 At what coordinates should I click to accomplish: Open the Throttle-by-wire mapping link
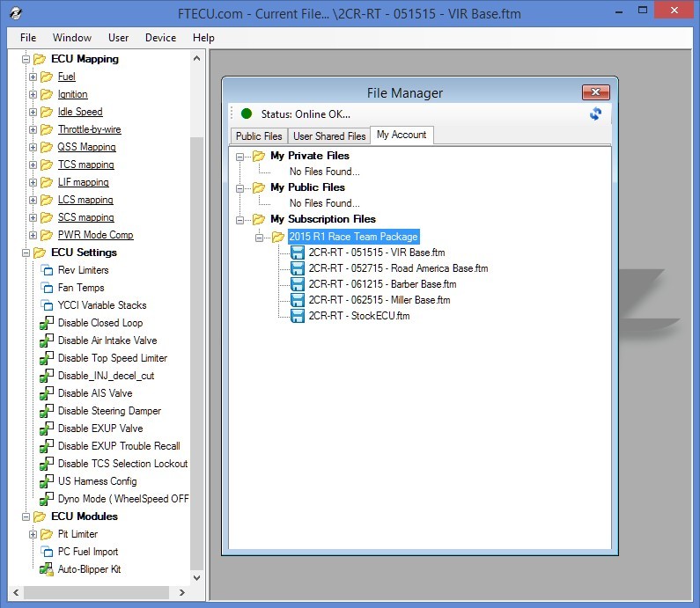coord(89,129)
